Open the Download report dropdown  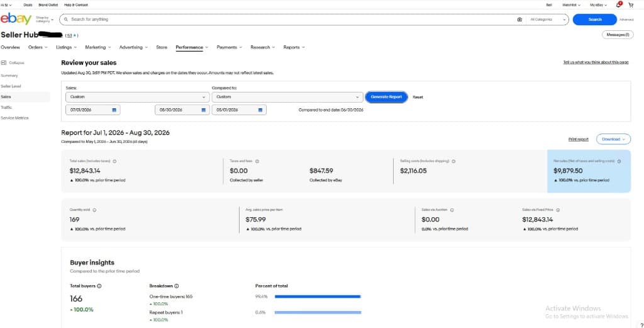(613, 139)
